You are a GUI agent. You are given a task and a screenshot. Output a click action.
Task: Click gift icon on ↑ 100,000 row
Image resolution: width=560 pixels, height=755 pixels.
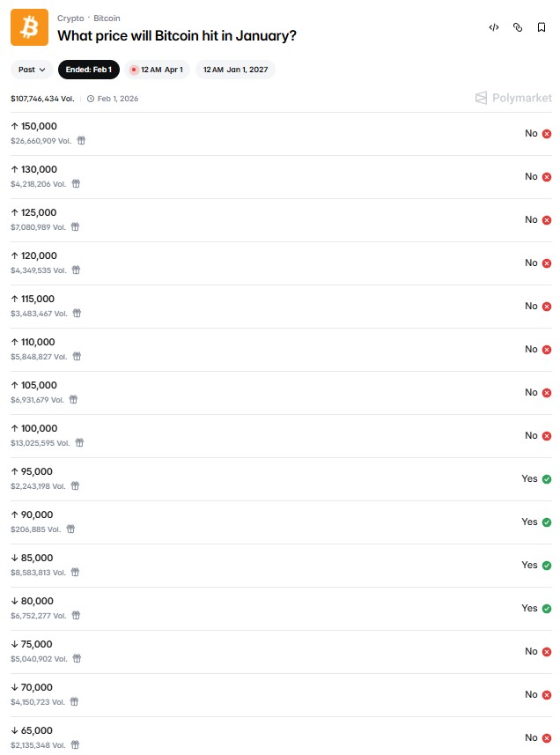79,443
